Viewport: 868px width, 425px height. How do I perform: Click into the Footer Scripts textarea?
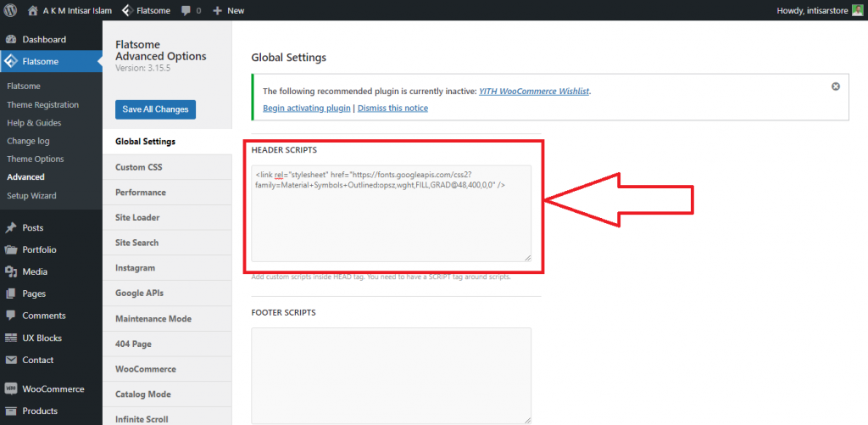392,377
